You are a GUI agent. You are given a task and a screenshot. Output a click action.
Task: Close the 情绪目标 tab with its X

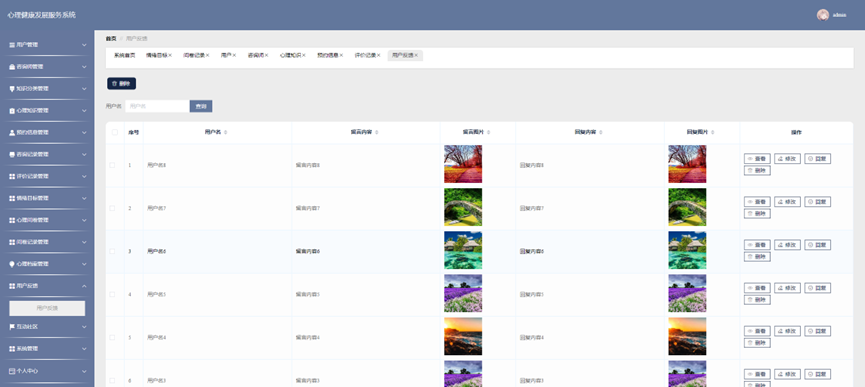(x=170, y=55)
